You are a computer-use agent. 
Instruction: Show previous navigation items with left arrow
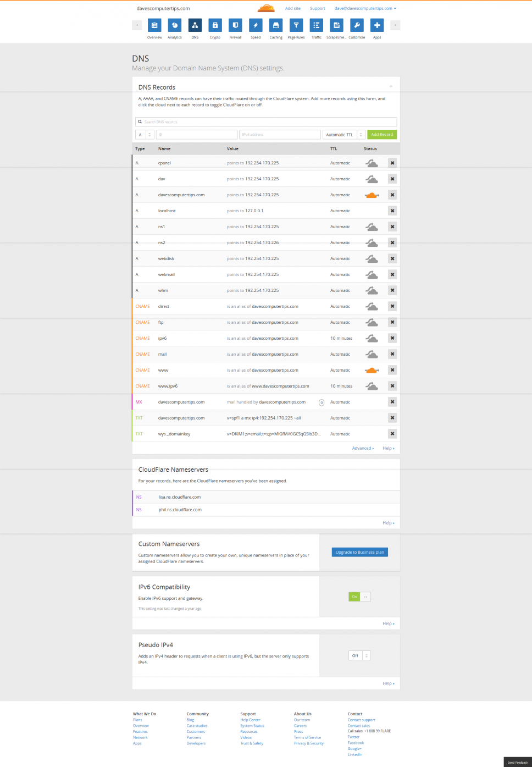(137, 25)
